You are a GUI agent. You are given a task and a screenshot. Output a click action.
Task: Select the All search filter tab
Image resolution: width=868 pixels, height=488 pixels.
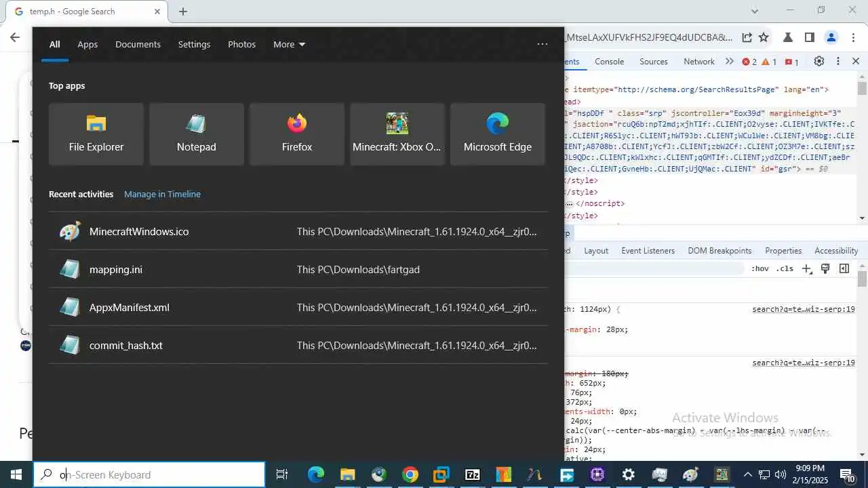click(x=54, y=44)
